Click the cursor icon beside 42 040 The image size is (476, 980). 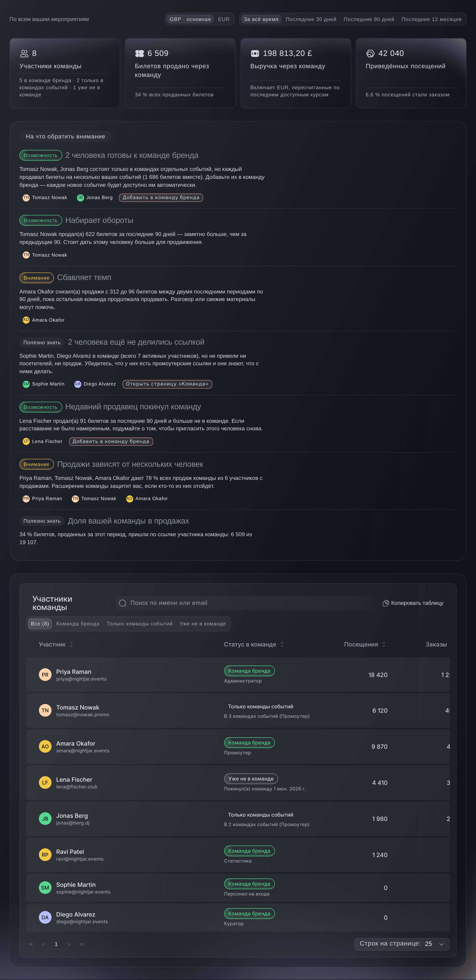[370, 54]
